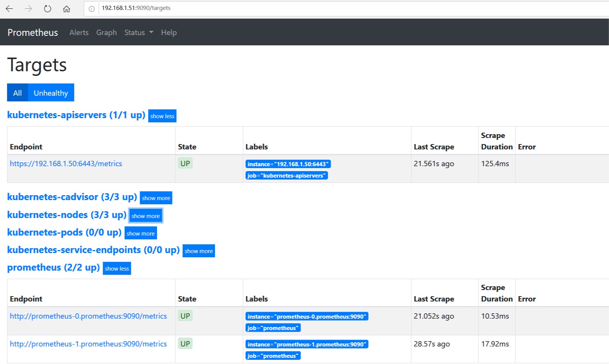Click UP state badge for apiservers endpoint

185,164
